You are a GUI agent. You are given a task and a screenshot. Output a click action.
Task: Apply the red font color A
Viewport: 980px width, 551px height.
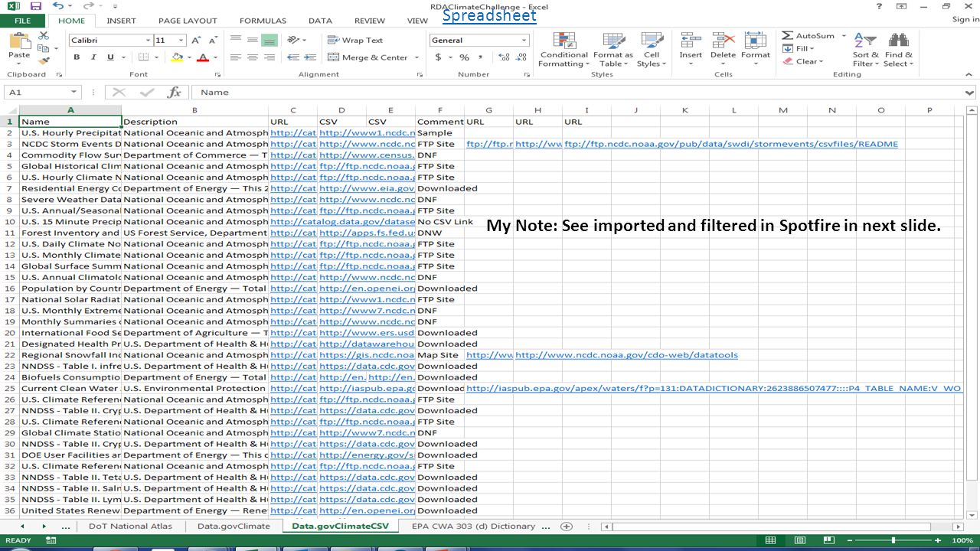pos(202,57)
